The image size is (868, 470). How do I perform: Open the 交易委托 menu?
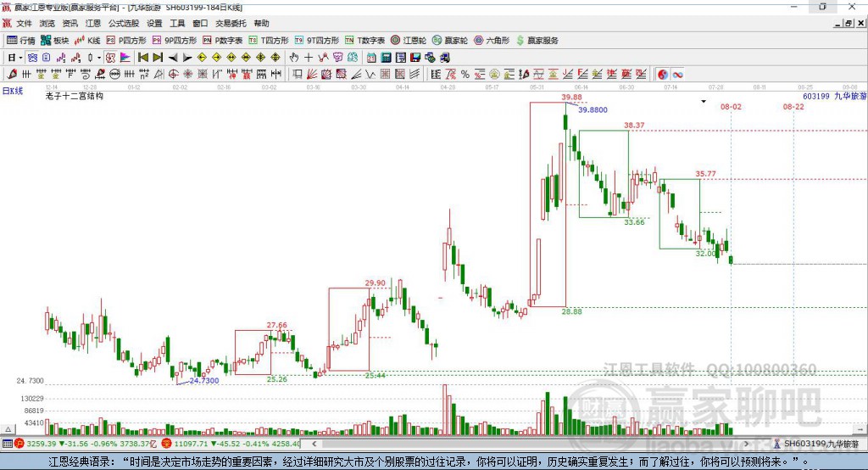(x=231, y=23)
